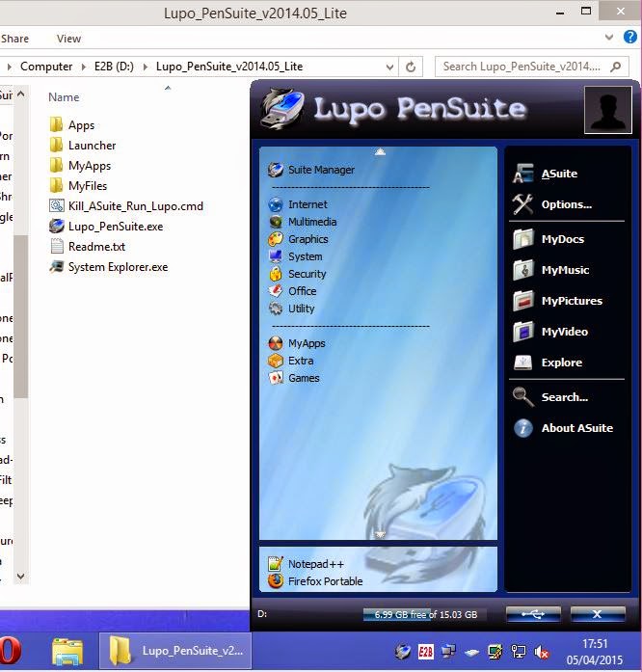Open the MyVideo folder shortcut

point(550,332)
